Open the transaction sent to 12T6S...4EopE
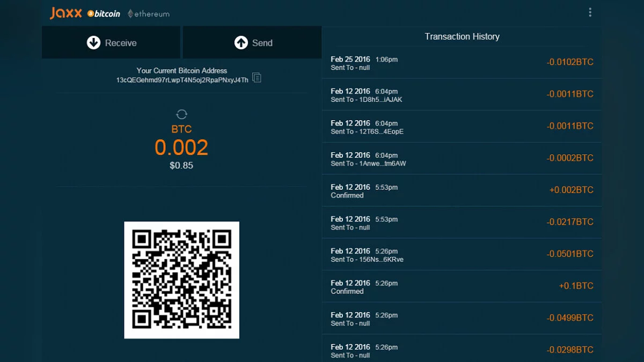The width and height of the screenshot is (644, 362). coord(462,127)
